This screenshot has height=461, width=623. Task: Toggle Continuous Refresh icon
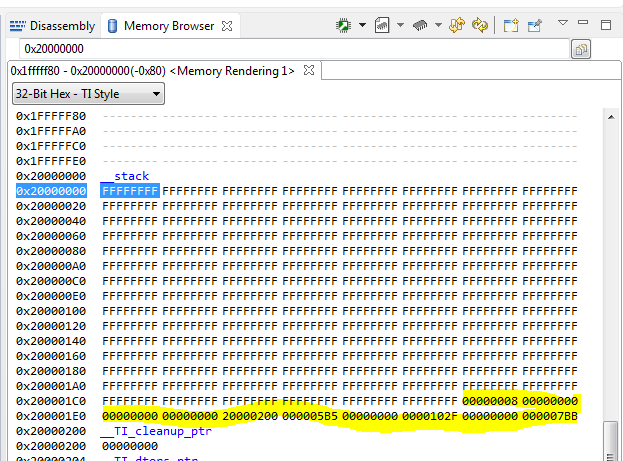coord(480,25)
